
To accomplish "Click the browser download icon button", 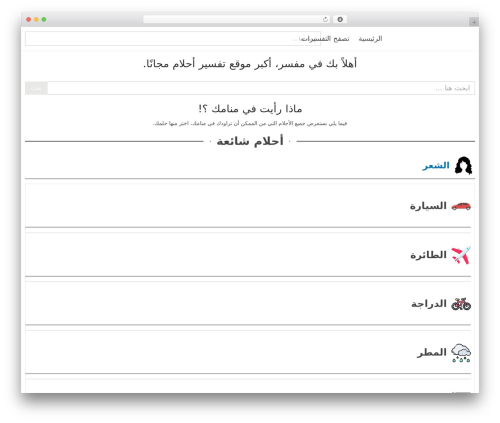I will click(x=340, y=19).
